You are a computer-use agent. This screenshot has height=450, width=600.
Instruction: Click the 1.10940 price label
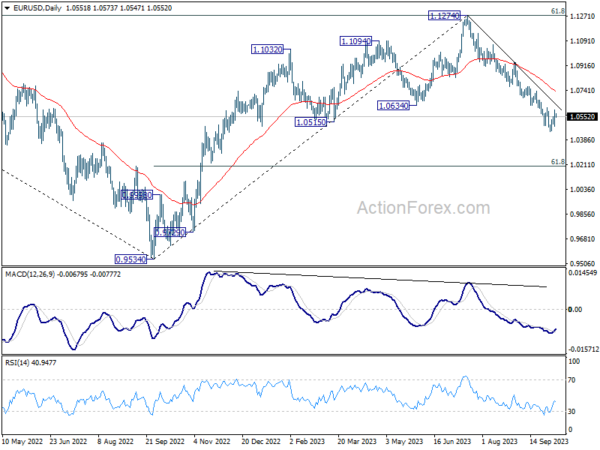[x=355, y=41]
